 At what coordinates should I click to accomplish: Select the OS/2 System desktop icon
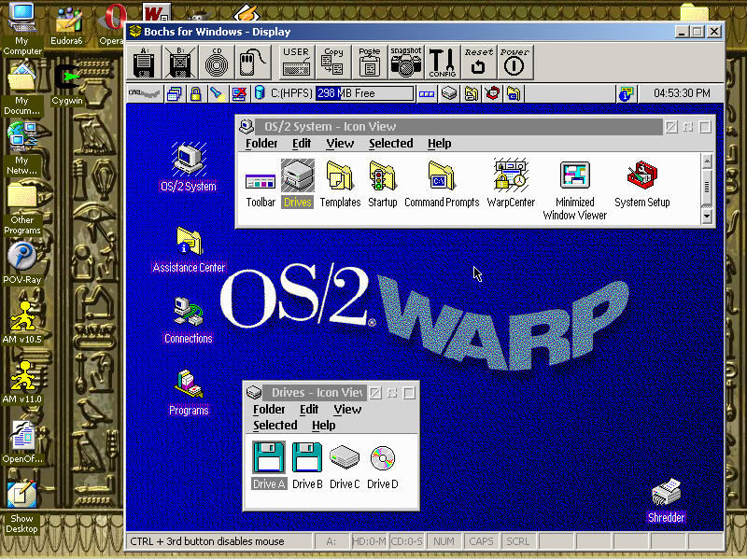click(189, 167)
